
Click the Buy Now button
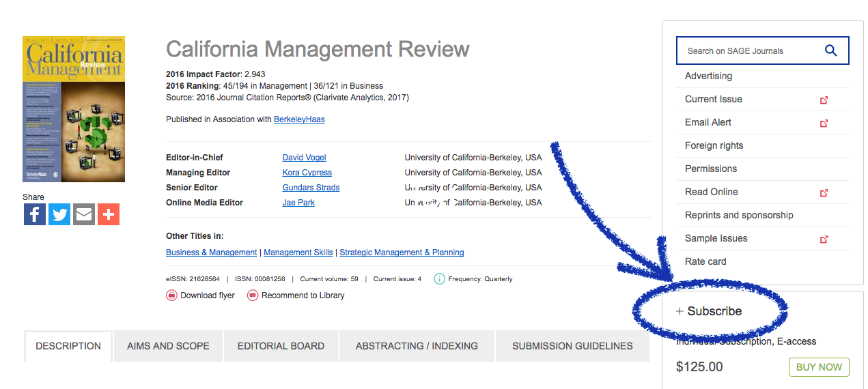click(820, 366)
